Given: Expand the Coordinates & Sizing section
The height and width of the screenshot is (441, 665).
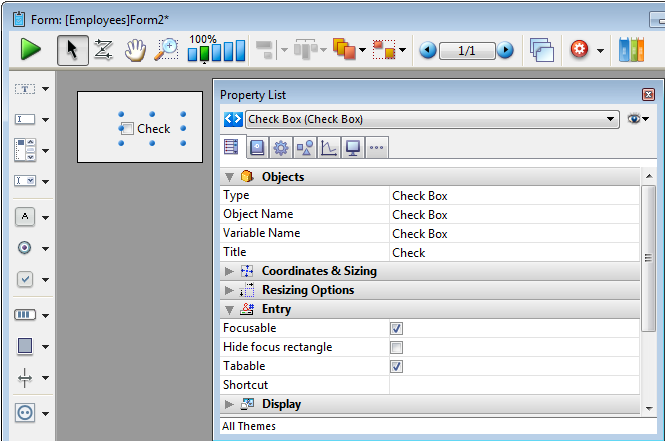Looking at the screenshot, I should [229, 271].
